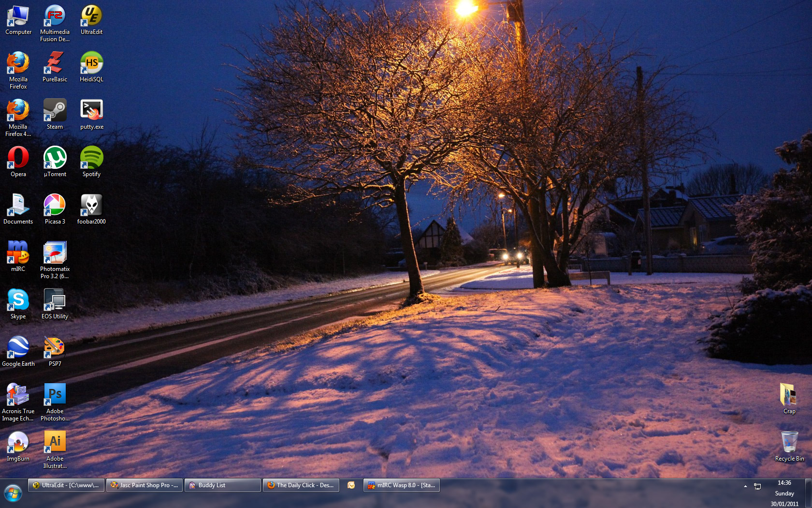Viewport: 812px width, 508px height.
Task: Select the Crap folder on desktop
Action: point(789,395)
